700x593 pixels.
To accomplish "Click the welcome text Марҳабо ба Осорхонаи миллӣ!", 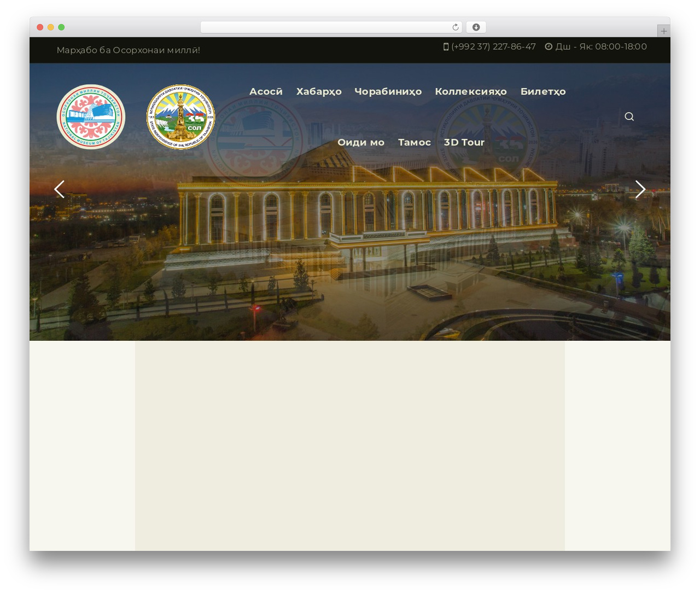I will tap(129, 50).
